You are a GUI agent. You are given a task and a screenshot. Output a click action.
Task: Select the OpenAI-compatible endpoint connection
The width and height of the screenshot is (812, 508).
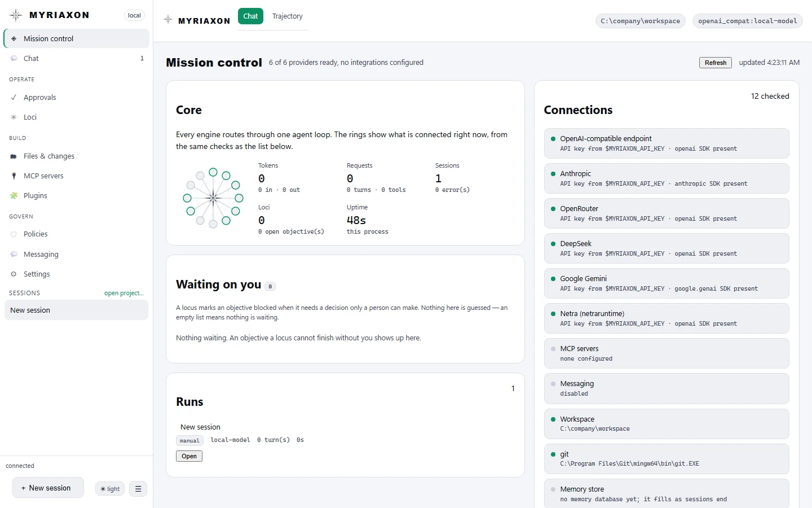667,143
